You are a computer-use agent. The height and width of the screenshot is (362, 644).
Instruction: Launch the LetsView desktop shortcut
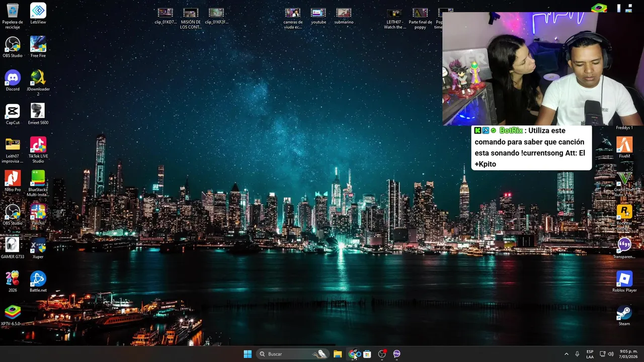pos(38,14)
